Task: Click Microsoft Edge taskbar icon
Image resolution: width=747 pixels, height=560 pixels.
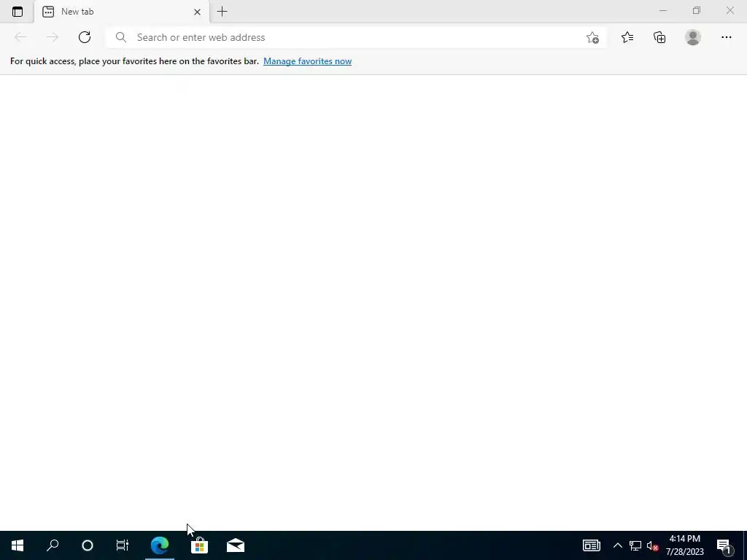Action: [x=160, y=545]
